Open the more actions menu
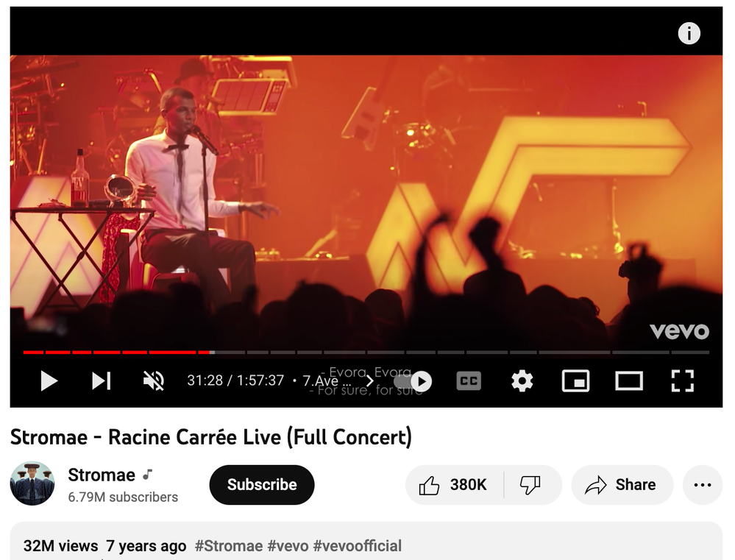 pos(702,485)
